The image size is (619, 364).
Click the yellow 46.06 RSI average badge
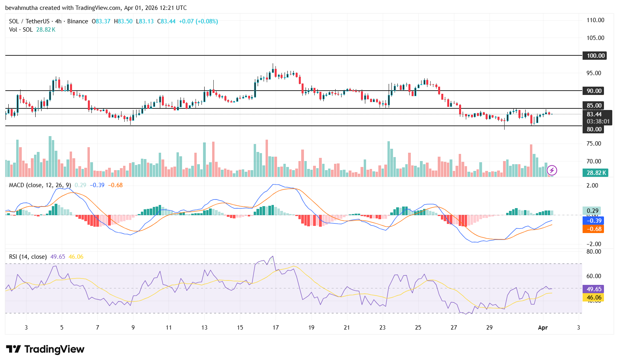593,298
